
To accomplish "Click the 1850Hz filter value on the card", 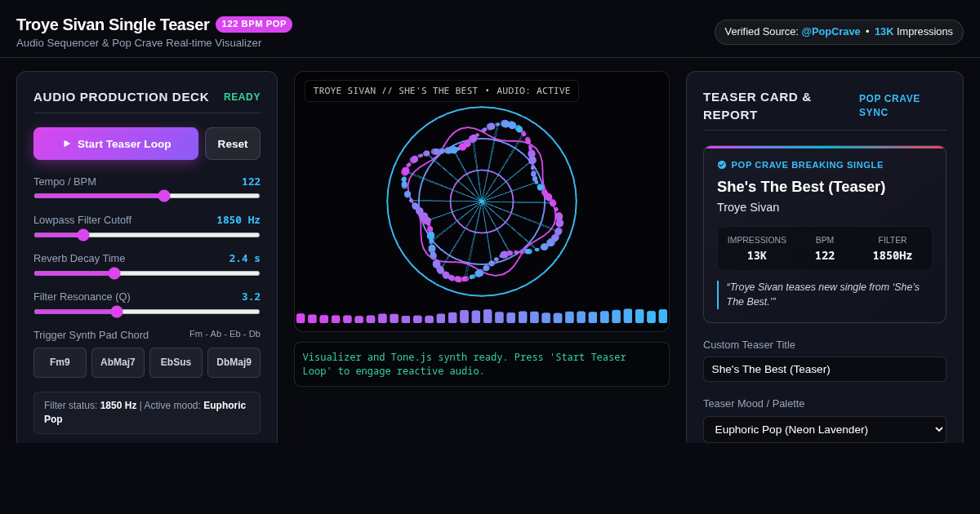I will point(893,255).
